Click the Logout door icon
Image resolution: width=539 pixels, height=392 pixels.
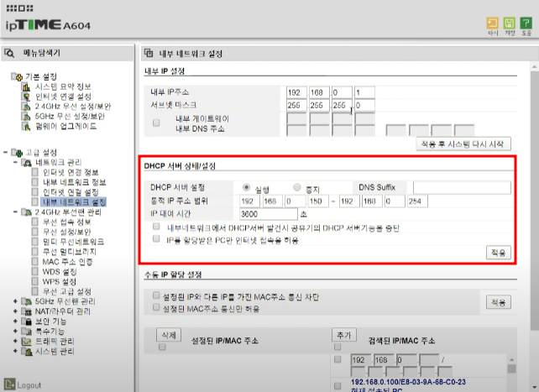point(9,384)
